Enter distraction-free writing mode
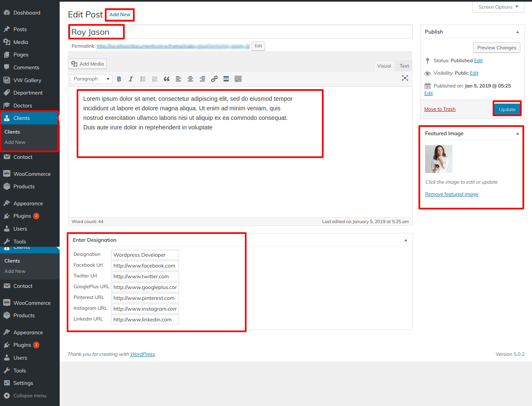 (x=405, y=78)
